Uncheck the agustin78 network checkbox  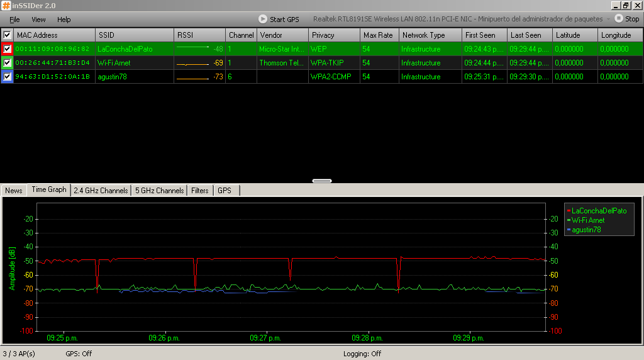point(7,77)
